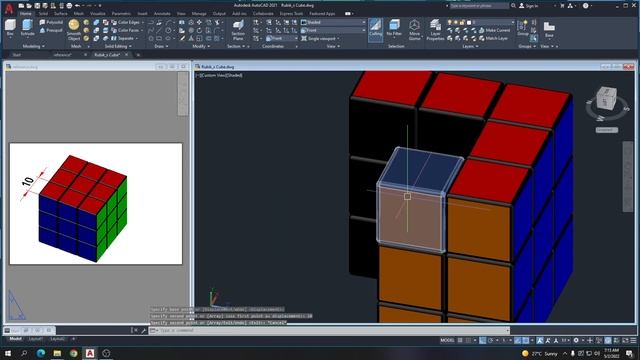This screenshot has height=360, width=640.
Task: Switch to the Model layout tab
Action: (x=16, y=339)
